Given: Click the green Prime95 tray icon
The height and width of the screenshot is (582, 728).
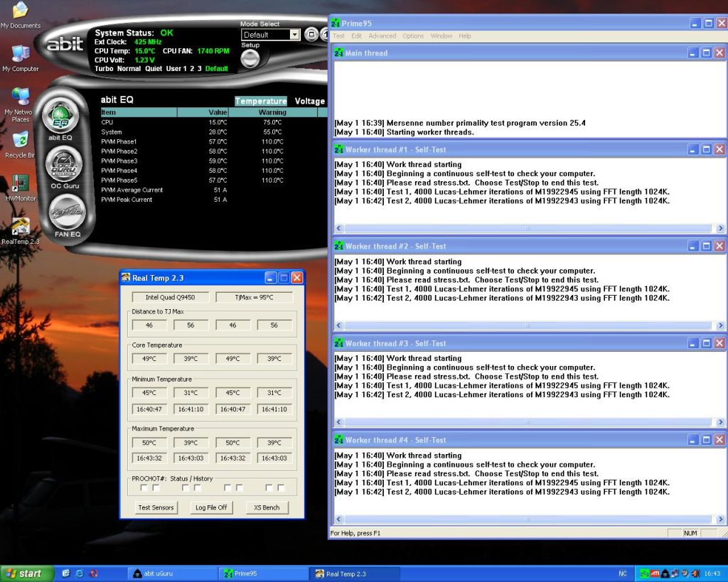Looking at the screenshot, I should click(x=644, y=573).
